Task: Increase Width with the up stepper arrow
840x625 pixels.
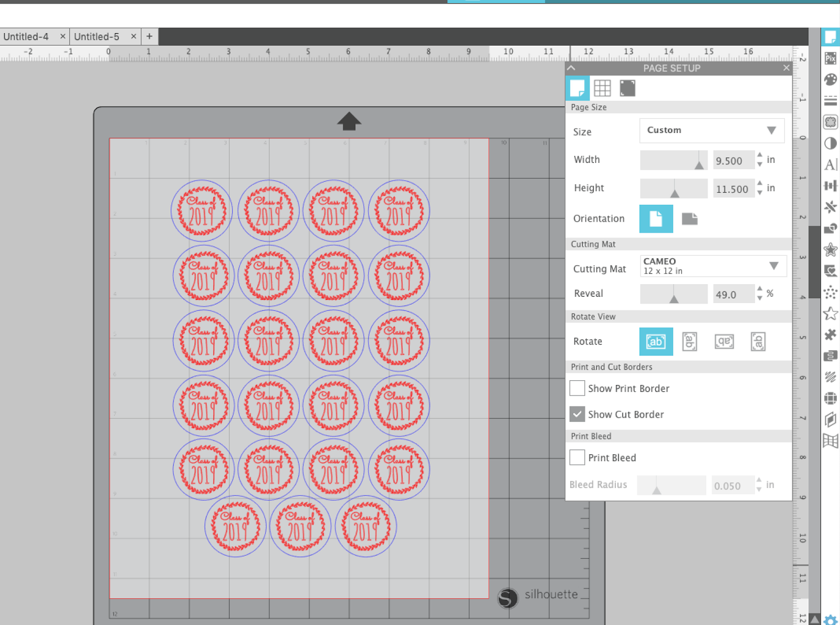Action: tap(760, 155)
